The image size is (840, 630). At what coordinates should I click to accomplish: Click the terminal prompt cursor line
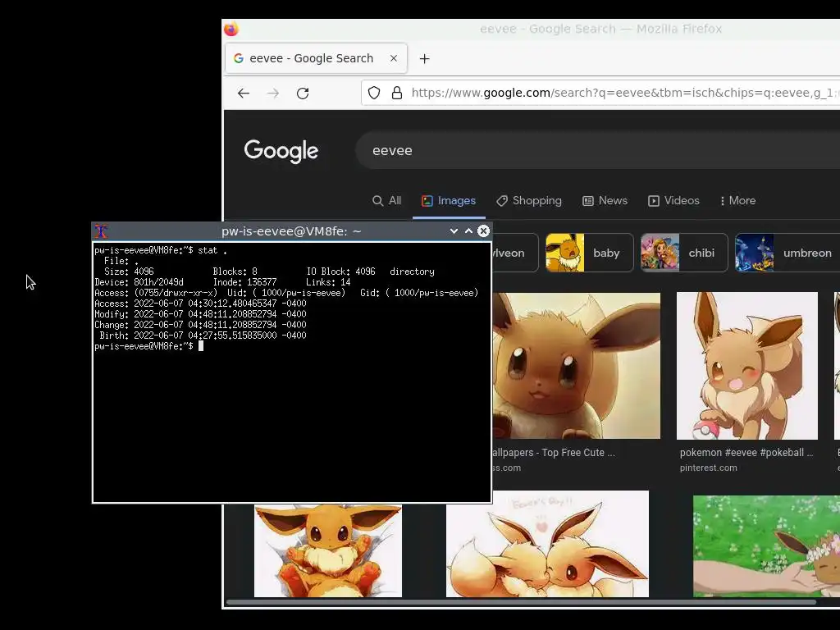pyautogui.click(x=149, y=346)
